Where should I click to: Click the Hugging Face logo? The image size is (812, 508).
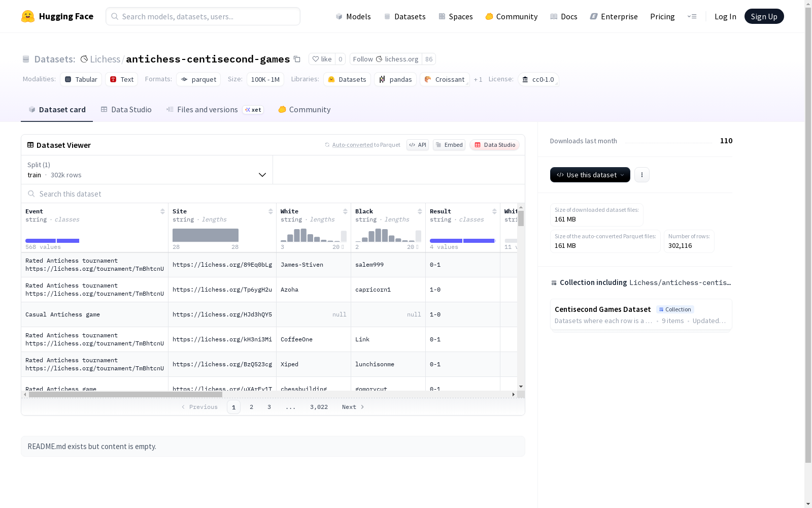pos(28,16)
